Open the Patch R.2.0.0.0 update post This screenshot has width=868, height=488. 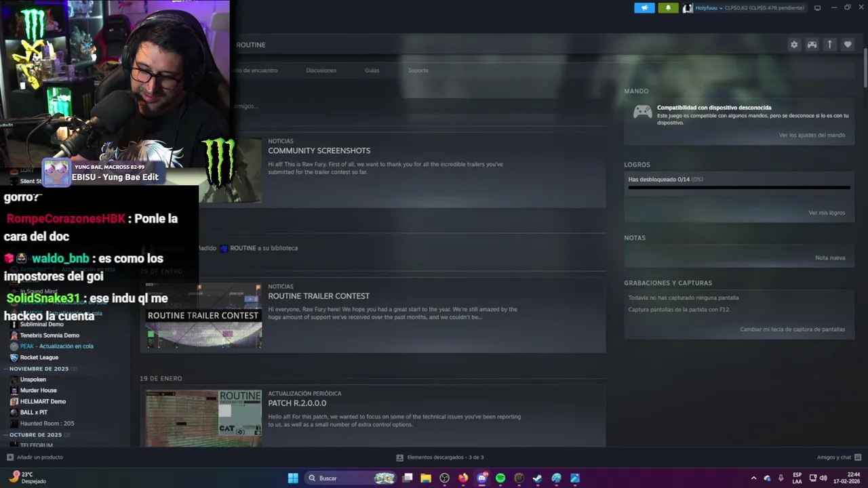click(x=297, y=403)
